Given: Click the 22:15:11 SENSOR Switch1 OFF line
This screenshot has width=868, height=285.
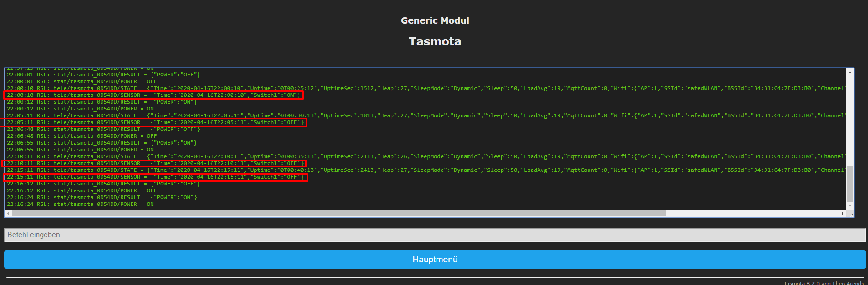Looking at the screenshot, I should coord(155,177).
